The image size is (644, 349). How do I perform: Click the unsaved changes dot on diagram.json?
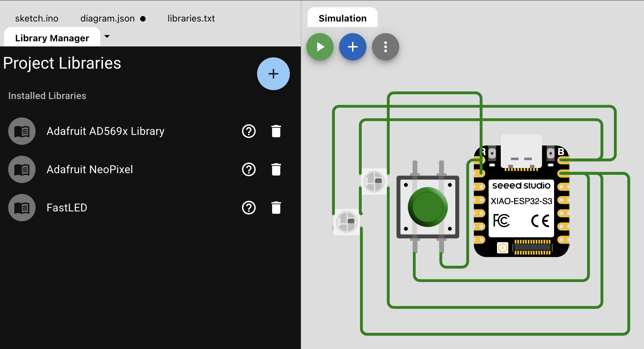click(144, 19)
